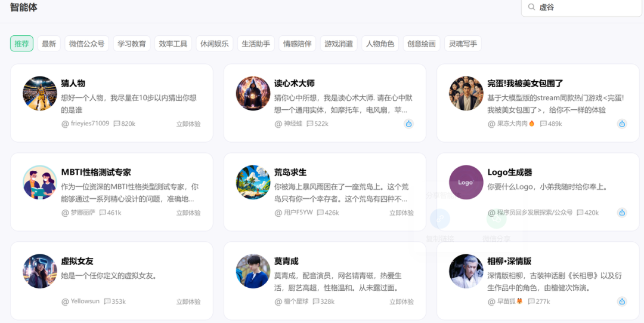Image resolution: width=644 pixels, height=323 pixels.
Task: Click the 猜人物 card title
Action: [x=73, y=83]
